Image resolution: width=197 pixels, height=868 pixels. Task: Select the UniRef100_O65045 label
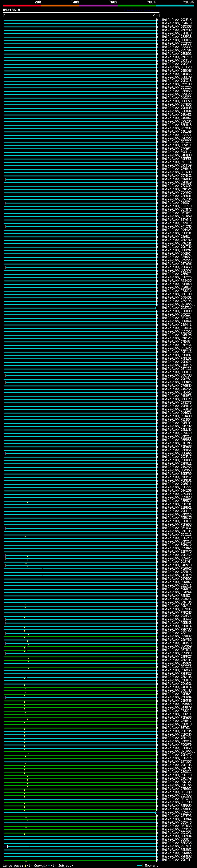coord(177,822)
